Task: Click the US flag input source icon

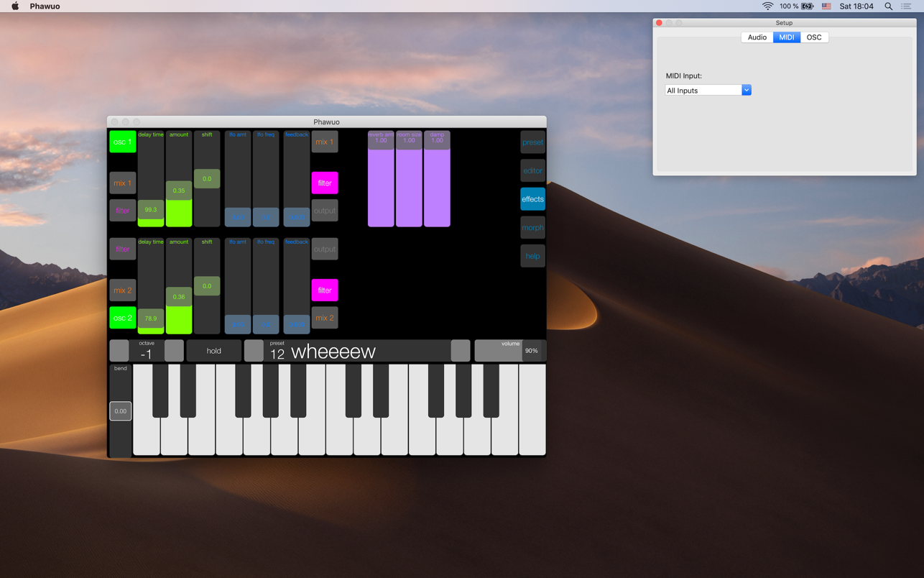Action: click(826, 6)
